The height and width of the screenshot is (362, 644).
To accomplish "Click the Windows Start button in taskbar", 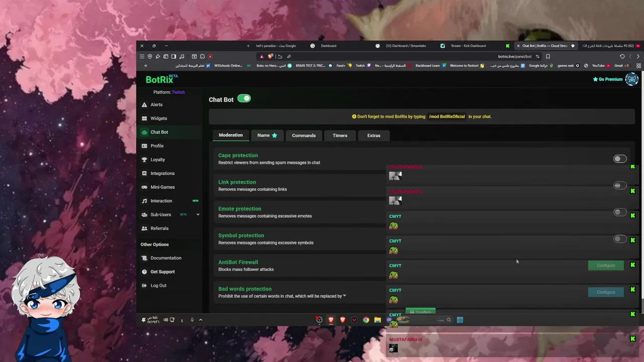I will click(460, 320).
